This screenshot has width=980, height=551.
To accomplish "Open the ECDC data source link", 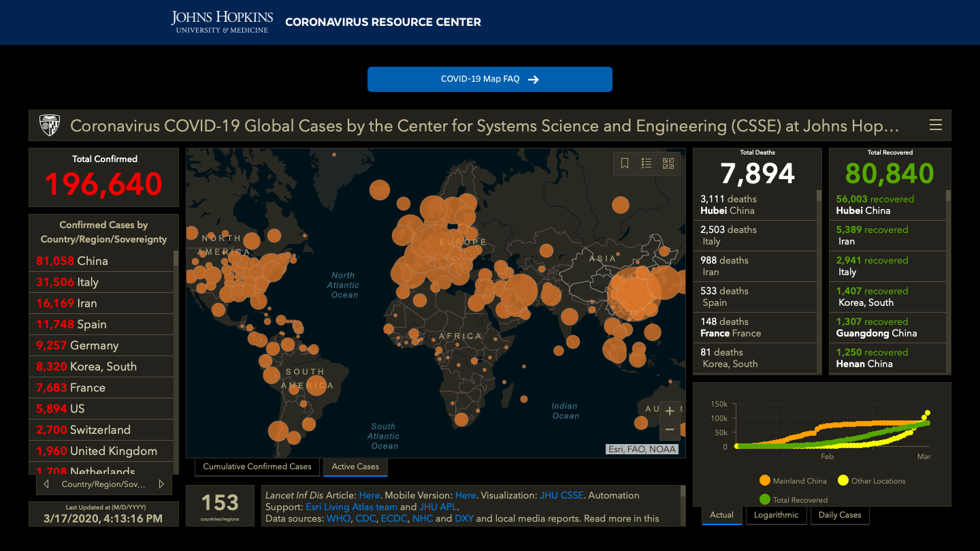I will (x=394, y=518).
